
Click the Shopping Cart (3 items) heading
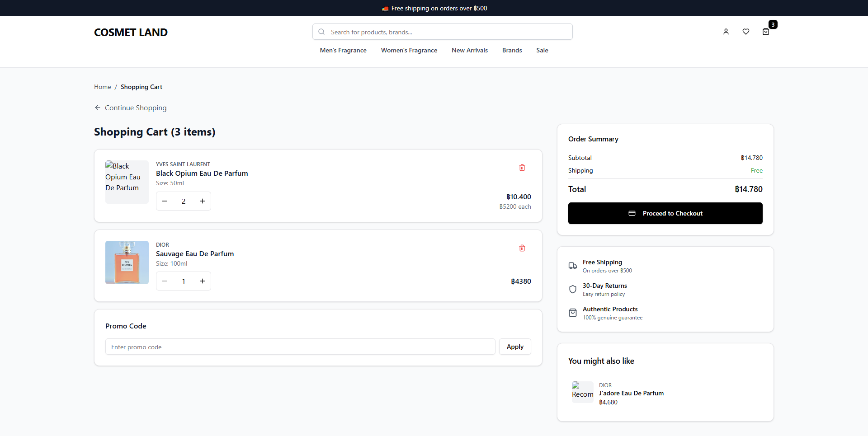(x=155, y=132)
